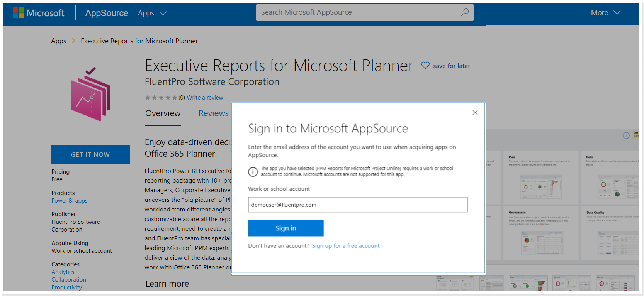This screenshot has width=644, height=296.
Task: Click the info icon on report screenshot
Action: (626, 135)
